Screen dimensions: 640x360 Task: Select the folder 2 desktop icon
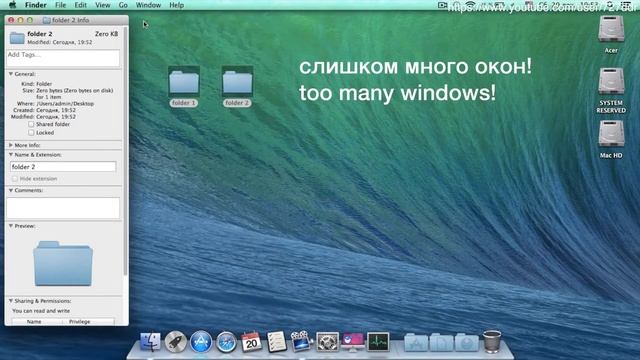tap(237, 82)
